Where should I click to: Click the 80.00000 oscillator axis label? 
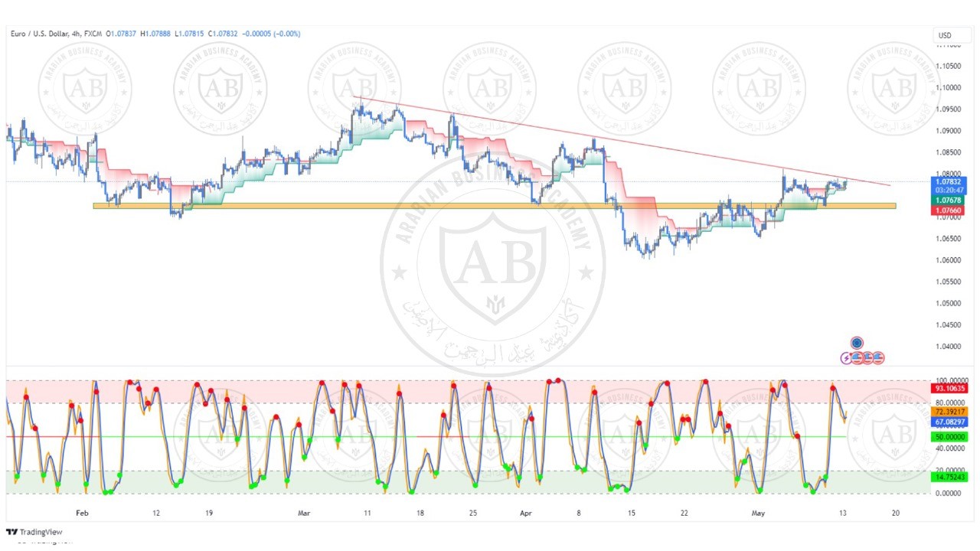[x=949, y=403]
